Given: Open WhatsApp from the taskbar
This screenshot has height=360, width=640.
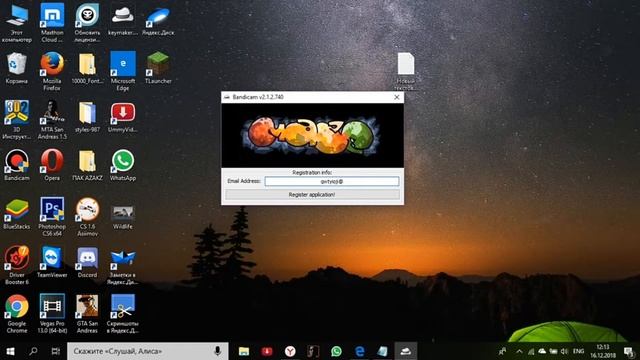Looking at the screenshot, I should 336,351.
